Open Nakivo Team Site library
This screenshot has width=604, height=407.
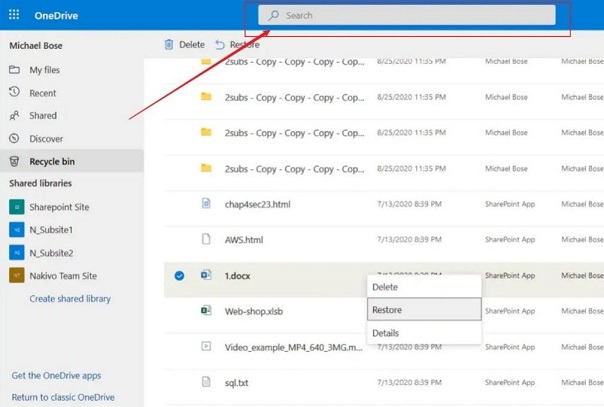pos(63,276)
